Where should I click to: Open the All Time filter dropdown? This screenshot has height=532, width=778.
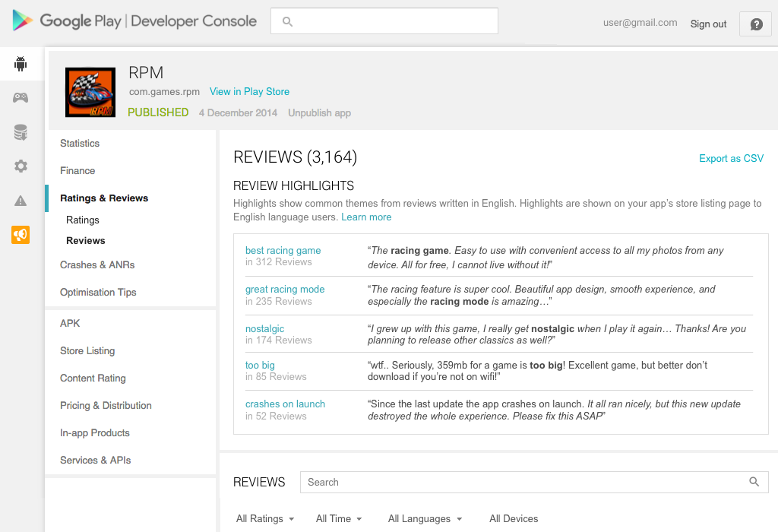tap(338, 518)
